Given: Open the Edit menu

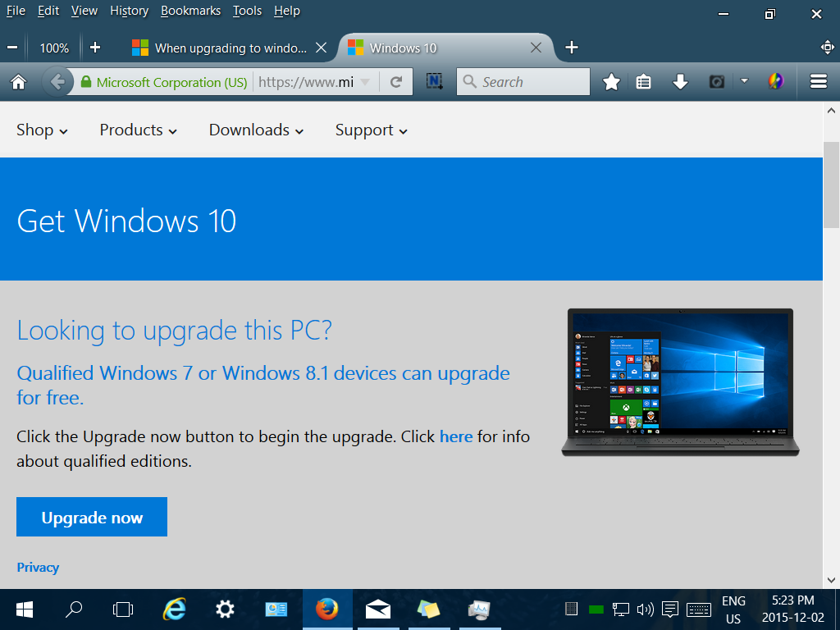Looking at the screenshot, I should click(x=48, y=11).
